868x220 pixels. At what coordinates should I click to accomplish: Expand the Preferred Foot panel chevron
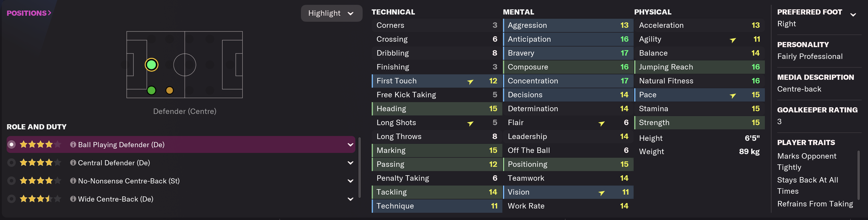(x=853, y=15)
